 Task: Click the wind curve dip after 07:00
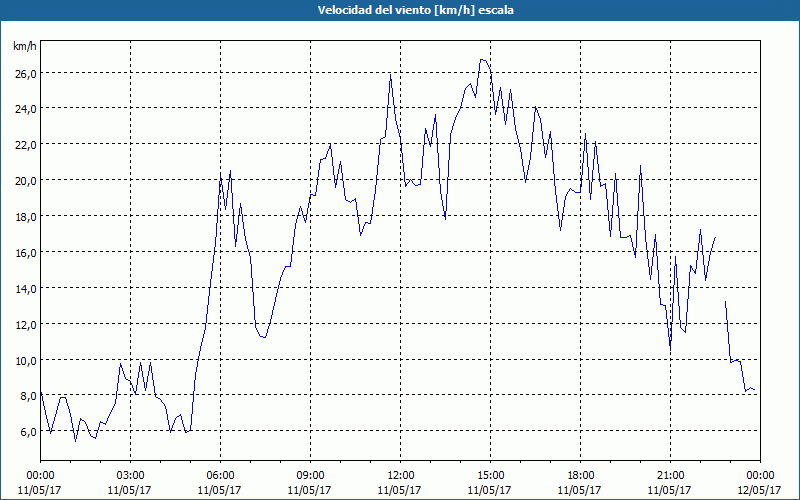coord(263,337)
